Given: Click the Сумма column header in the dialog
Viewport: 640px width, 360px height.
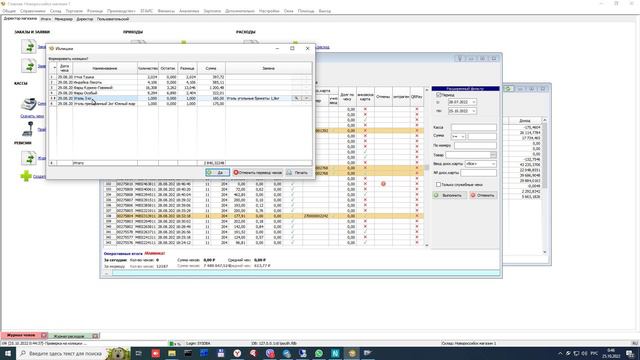Looking at the screenshot, I should (211, 68).
